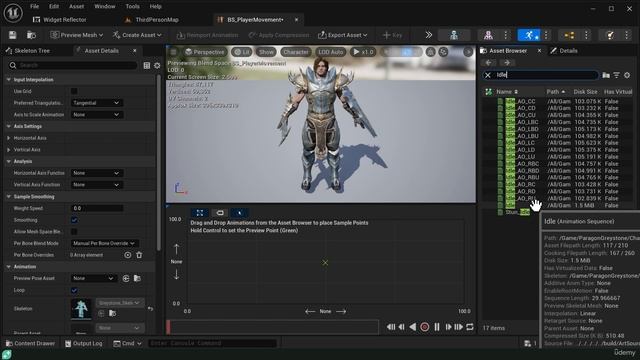This screenshot has height=360, width=640.
Task: Toggle the blend graph labels icon
Action: click(220, 213)
